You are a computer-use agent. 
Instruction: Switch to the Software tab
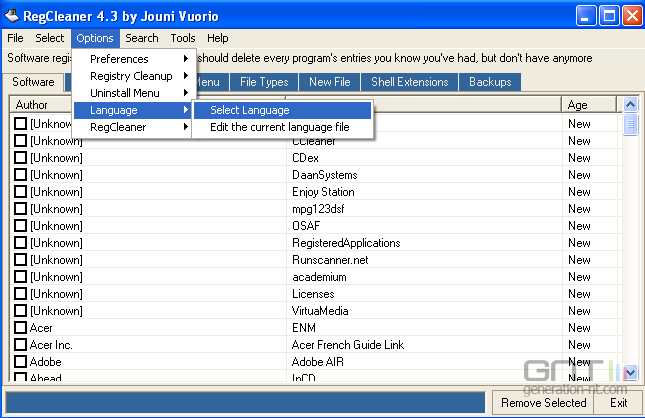pos(33,82)
